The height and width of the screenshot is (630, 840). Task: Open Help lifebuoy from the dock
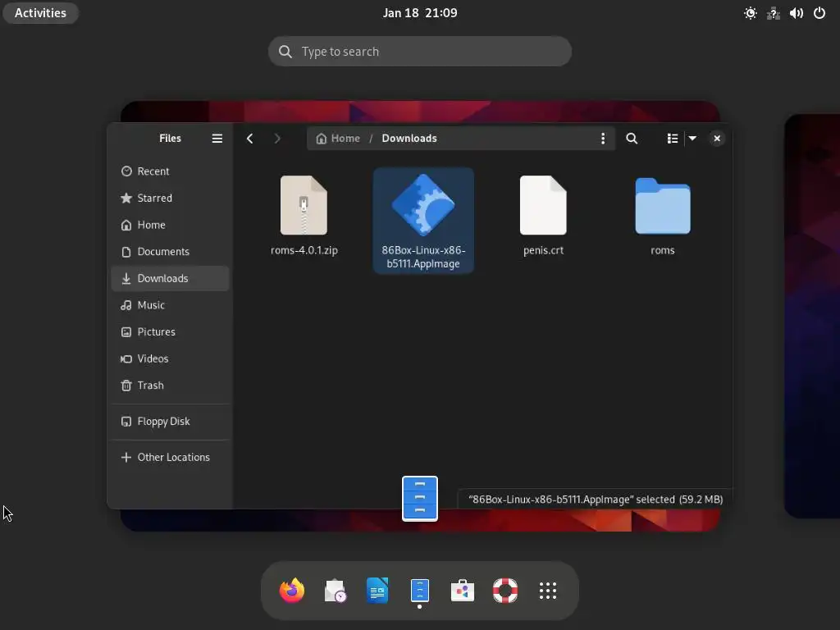[x=505, y=591]
